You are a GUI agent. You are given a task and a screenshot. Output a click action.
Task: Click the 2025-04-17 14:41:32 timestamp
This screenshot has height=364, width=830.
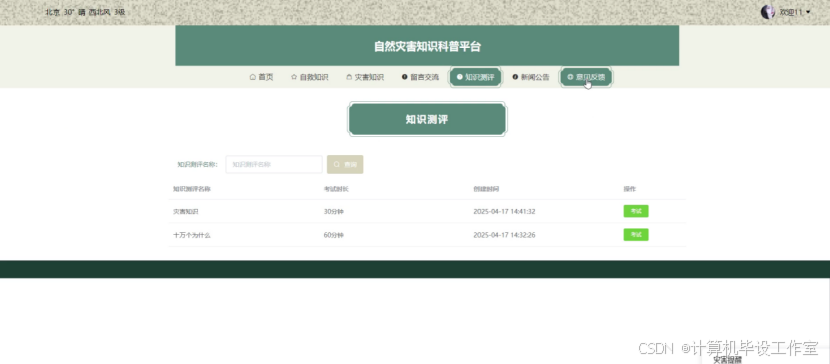[x=504, y=212]
